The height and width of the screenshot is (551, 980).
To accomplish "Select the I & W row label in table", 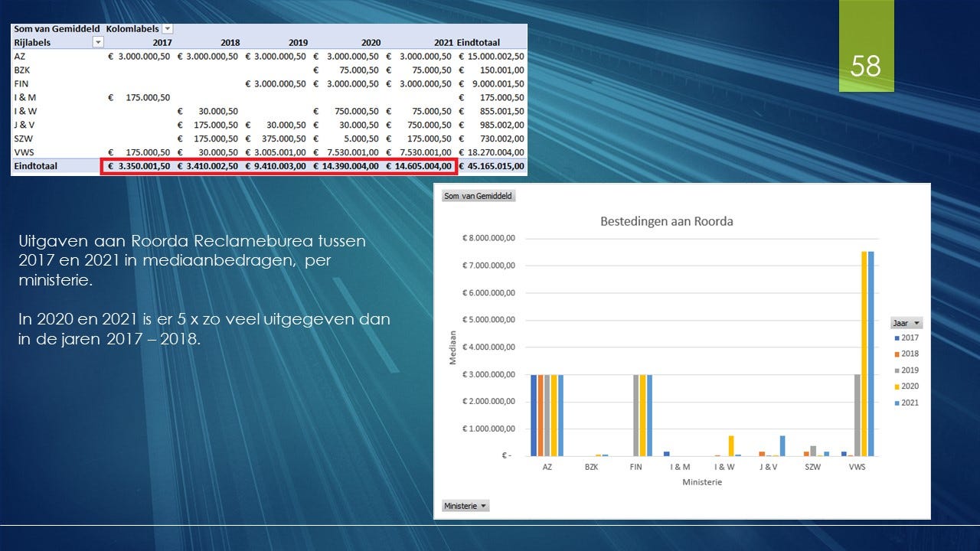I will [x=24, y=111].
